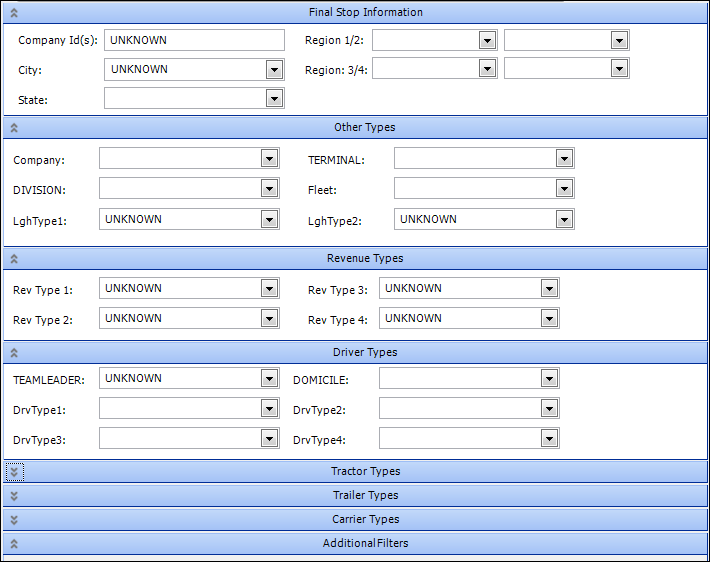Click the Trailer Types header bar
This screenshot has width=710, height=562.
point(365,496)
